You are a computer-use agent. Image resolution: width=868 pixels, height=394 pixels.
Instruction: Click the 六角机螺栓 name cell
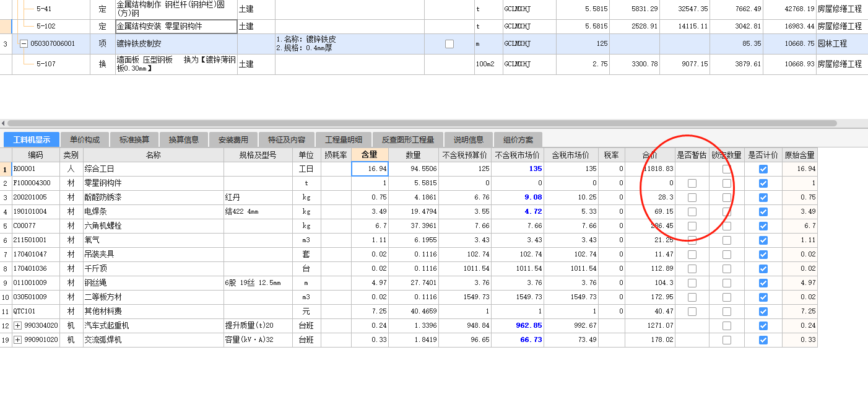click(x=154, y=225)
